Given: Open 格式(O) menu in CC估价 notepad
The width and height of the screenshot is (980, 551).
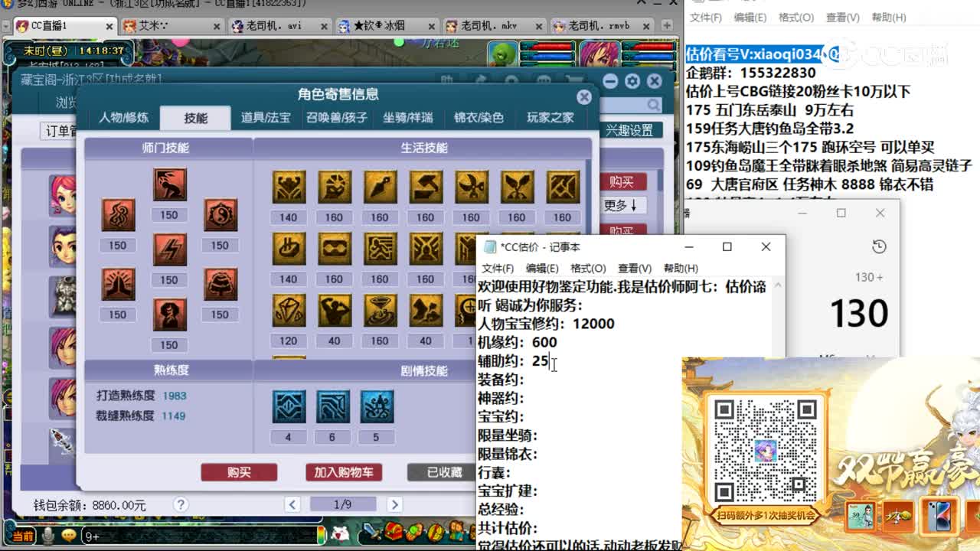Looking at the screenshot, I should (588, 268).
